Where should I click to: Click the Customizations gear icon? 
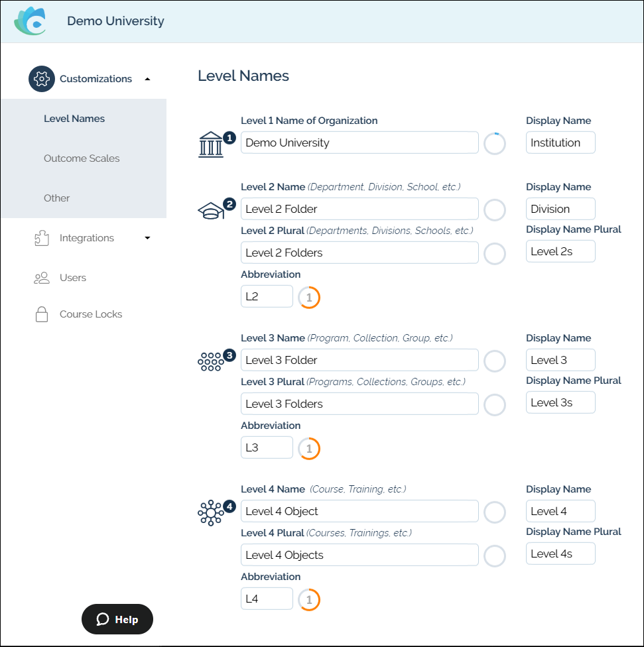(x=42, y=79)
